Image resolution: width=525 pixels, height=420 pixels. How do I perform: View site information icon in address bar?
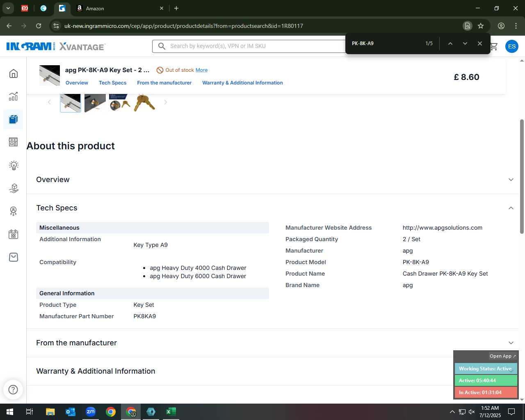click(x=56, y=26)
